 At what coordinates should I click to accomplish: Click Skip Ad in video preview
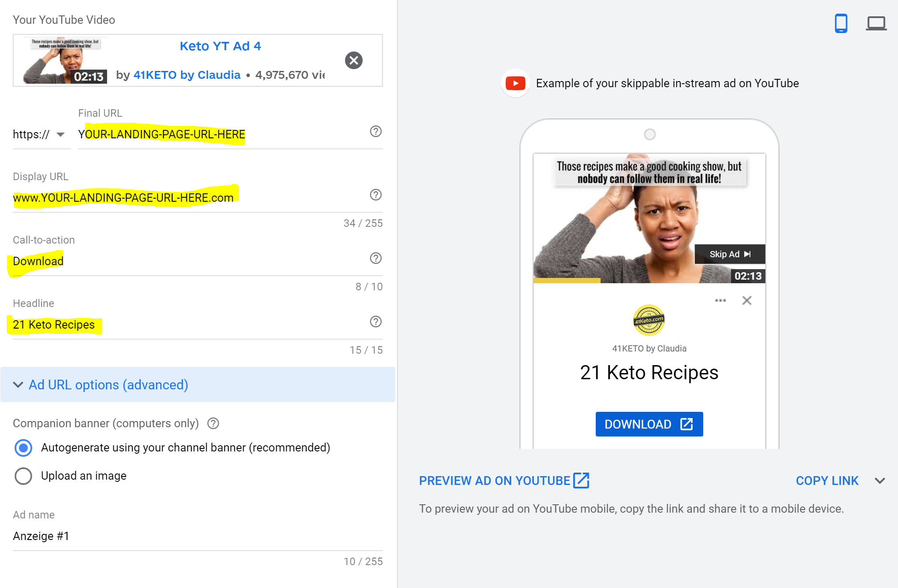click(729, 254)
